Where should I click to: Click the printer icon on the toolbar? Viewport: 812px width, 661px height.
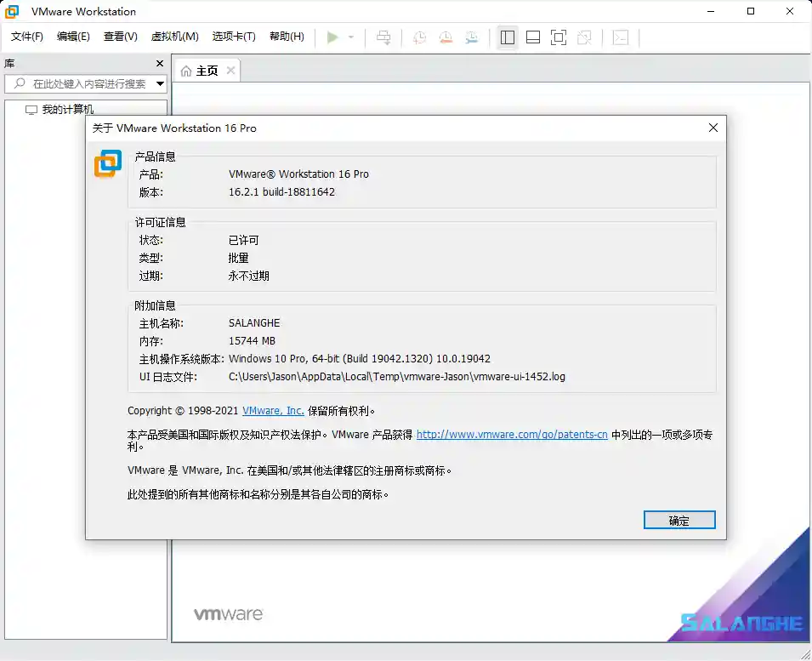point(383,37)
